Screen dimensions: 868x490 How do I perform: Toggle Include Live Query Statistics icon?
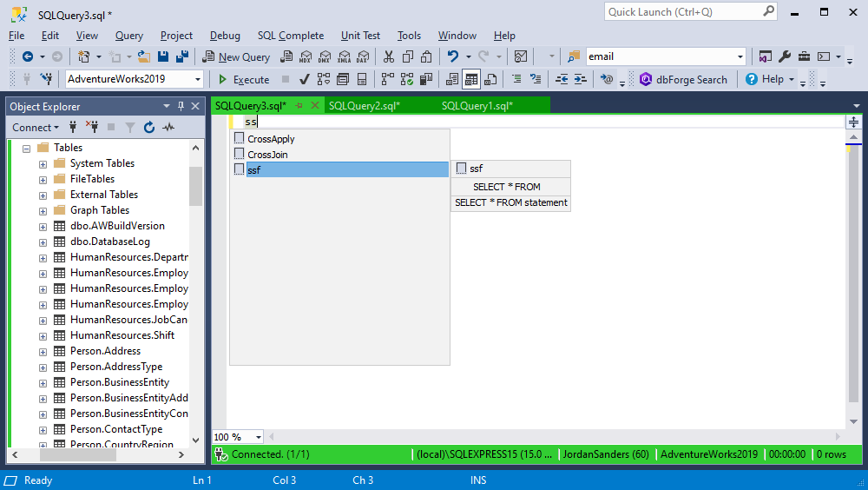pyautogui.click(x=407, y=79)
